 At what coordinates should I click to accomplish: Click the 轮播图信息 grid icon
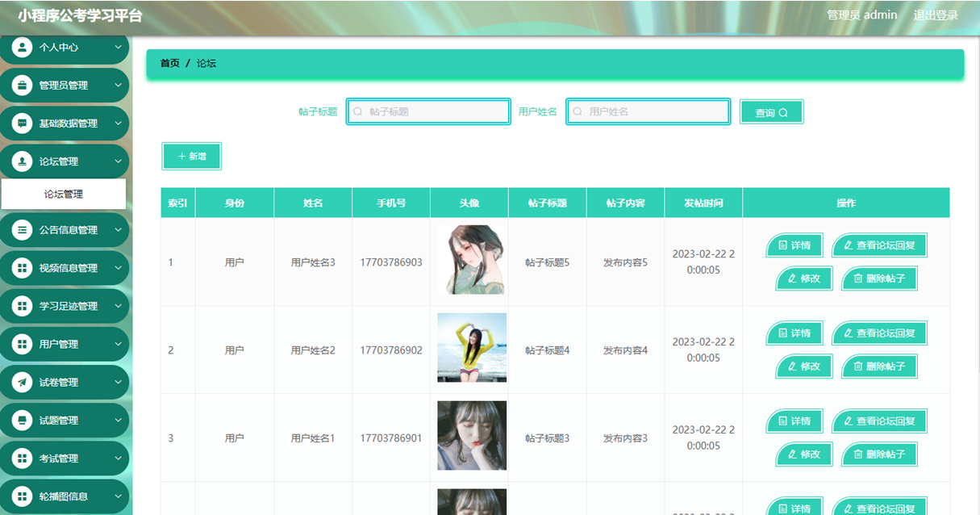click(23, 496)
